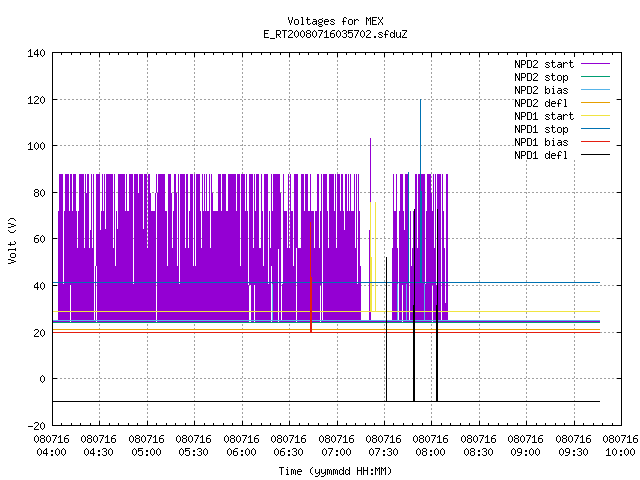640x480 pixels.
Task: Click the 'NPD2 bias' legend label
Action: (541, 90)
